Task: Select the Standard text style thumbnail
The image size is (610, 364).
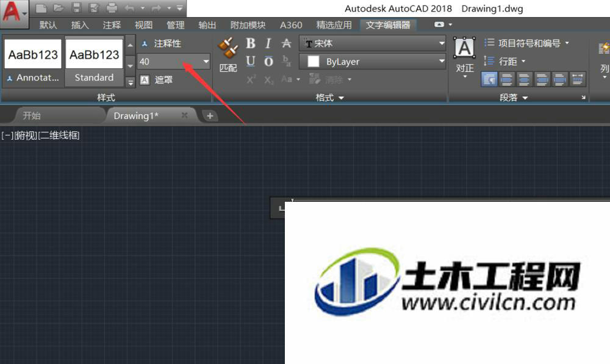Action: tap(94, 61)
